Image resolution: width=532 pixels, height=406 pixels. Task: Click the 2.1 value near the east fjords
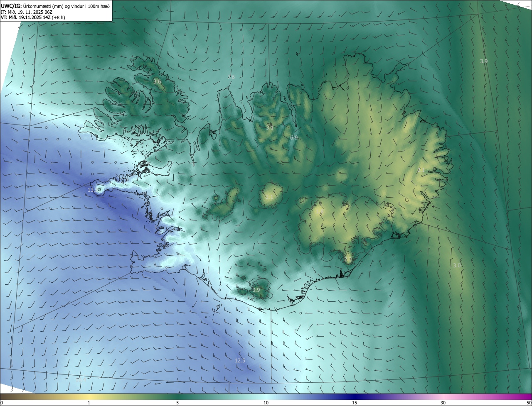tap(421, 170)
